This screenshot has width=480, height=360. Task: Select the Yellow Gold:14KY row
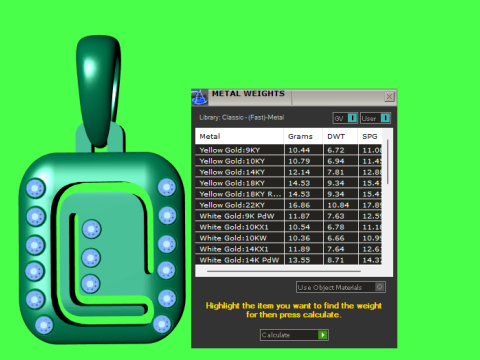289,172
